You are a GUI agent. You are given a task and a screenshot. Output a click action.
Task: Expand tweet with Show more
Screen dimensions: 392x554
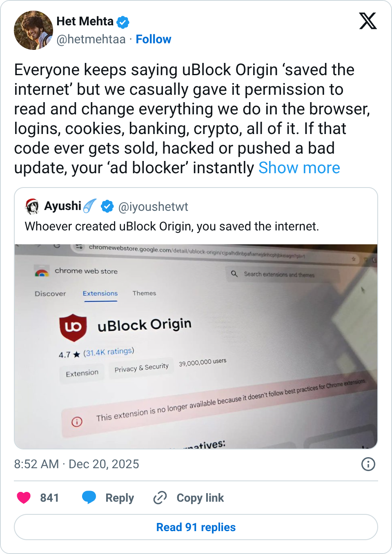pos(299,168)
